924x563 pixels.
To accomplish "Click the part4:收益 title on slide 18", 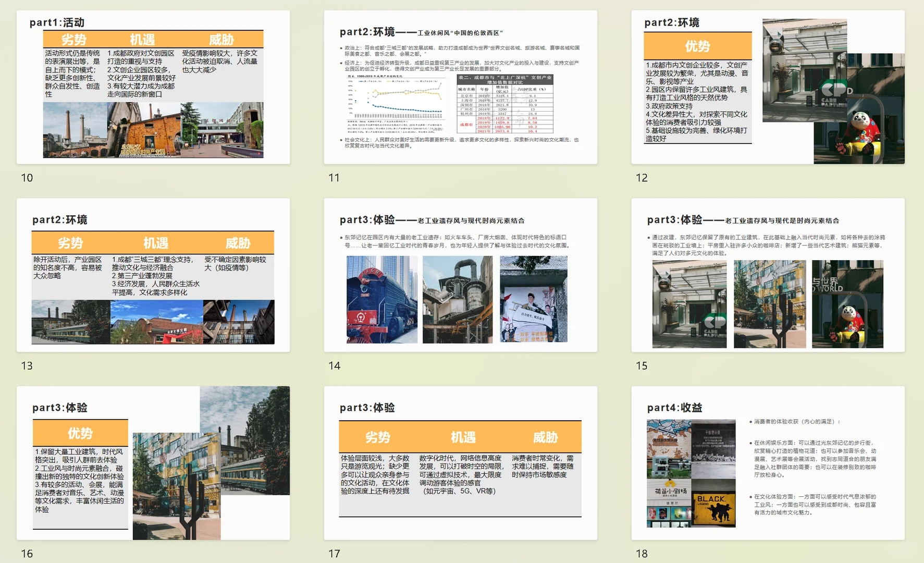I will pyautogui.click(x=674, y=408).
